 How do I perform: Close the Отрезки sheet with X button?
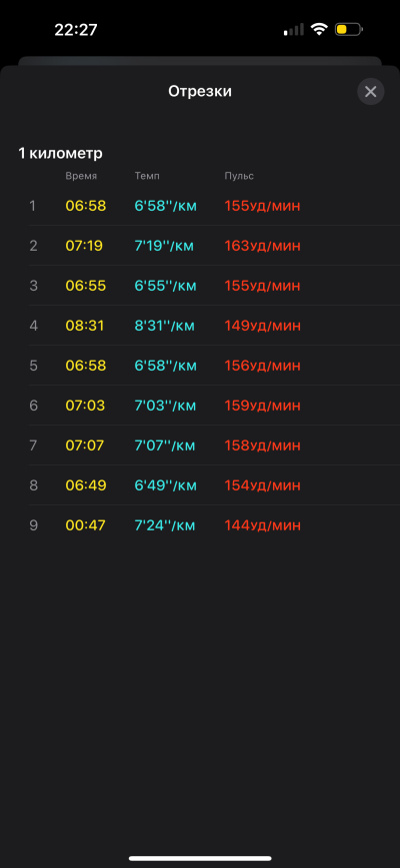pyautogui.click(x=371, y=91)
